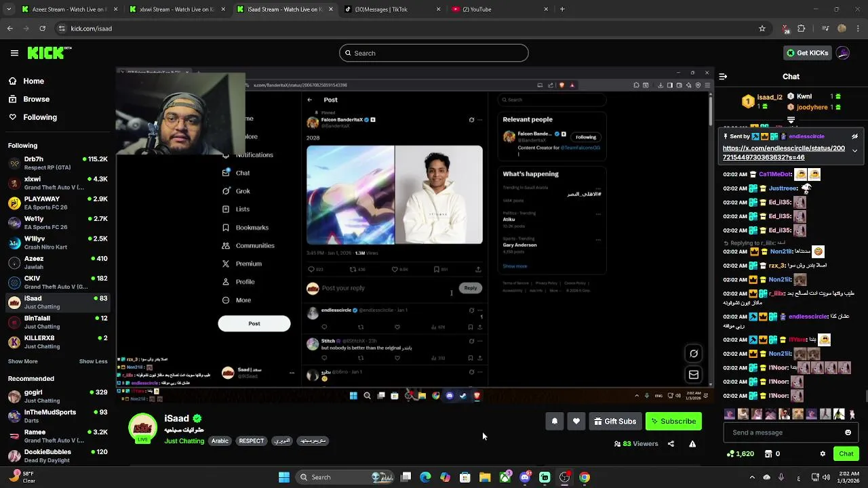
Task: Open Google Chrome from taskbar
Action: (585, 477)
